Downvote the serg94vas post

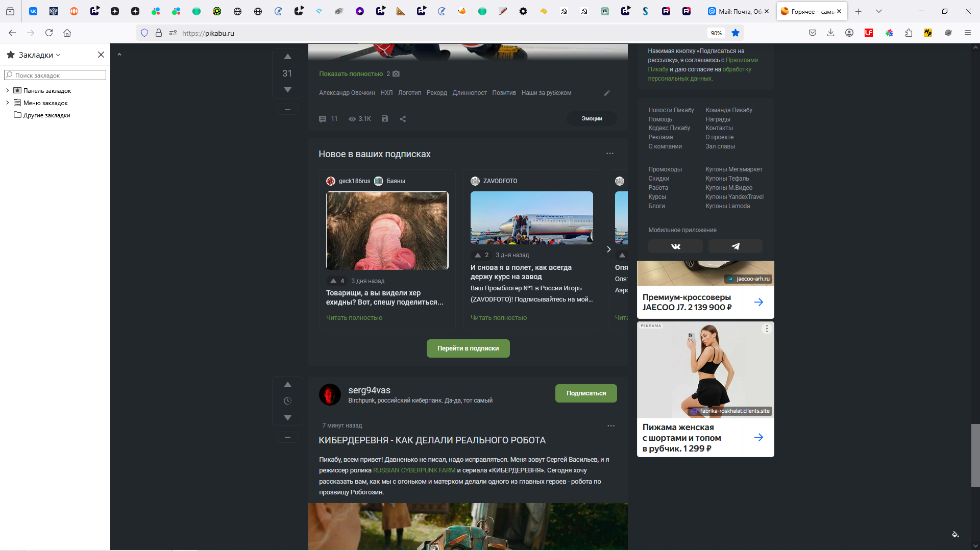tap(287, 417)
